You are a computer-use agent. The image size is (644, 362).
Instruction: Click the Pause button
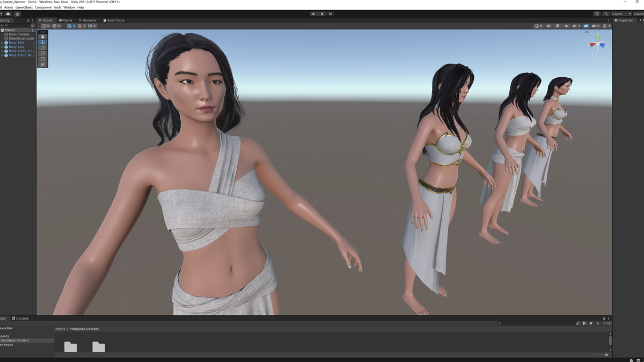coord(322,14)
